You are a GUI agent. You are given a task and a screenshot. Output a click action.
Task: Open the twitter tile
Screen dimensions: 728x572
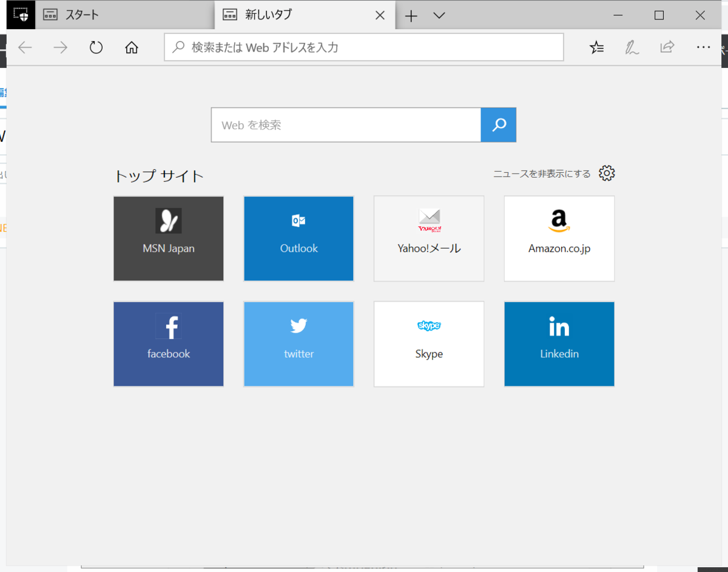click(298, 344)
